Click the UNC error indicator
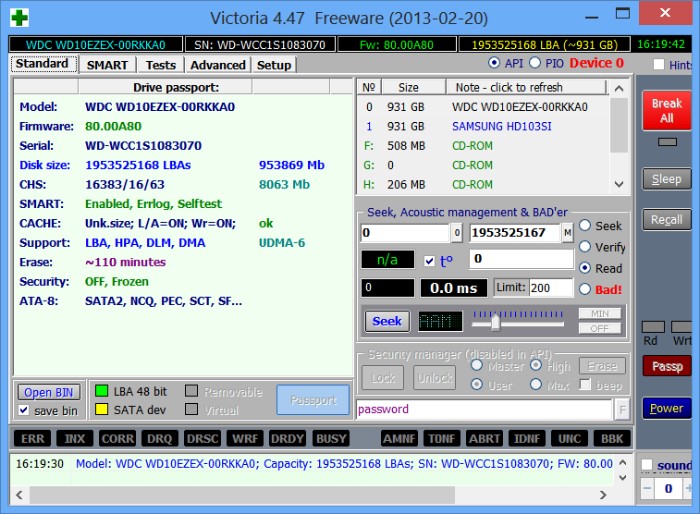 [x=569, y=439]
